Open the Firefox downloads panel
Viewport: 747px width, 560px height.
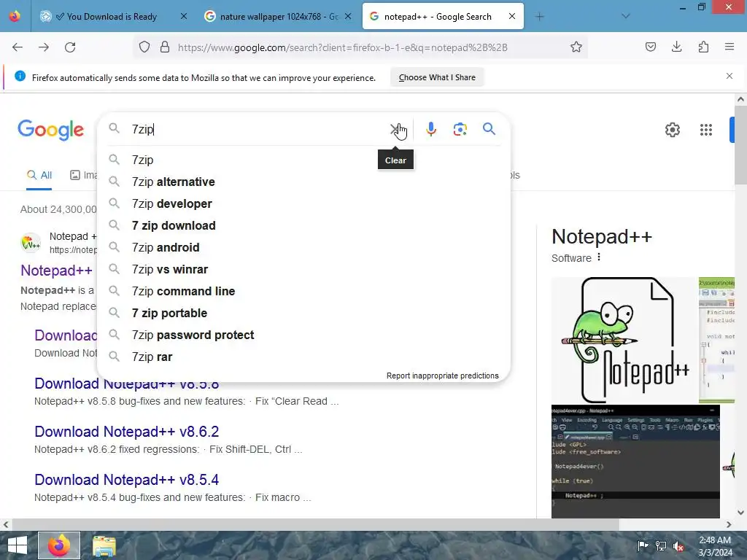(676, 47)
